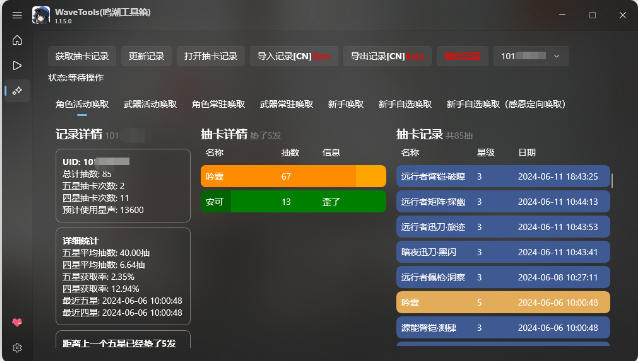Open the hamburger navigation menu
Screen dimensions: 638x361
click(17, 15)
